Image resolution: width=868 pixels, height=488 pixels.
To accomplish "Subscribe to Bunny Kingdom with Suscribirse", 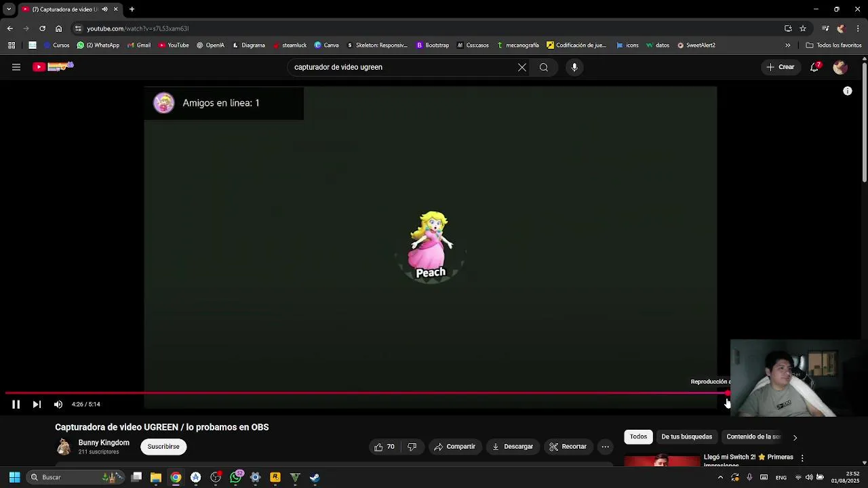I will [x=163, y=447].
